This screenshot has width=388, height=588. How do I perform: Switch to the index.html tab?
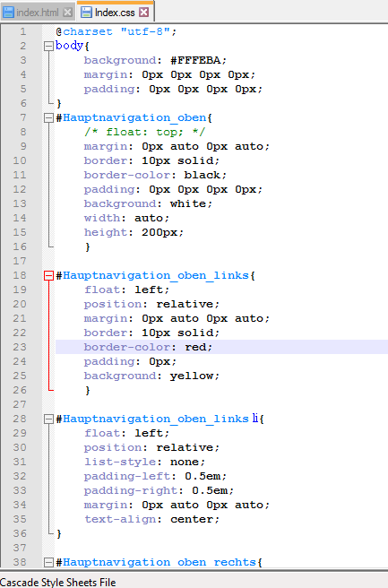click(37, 13)
